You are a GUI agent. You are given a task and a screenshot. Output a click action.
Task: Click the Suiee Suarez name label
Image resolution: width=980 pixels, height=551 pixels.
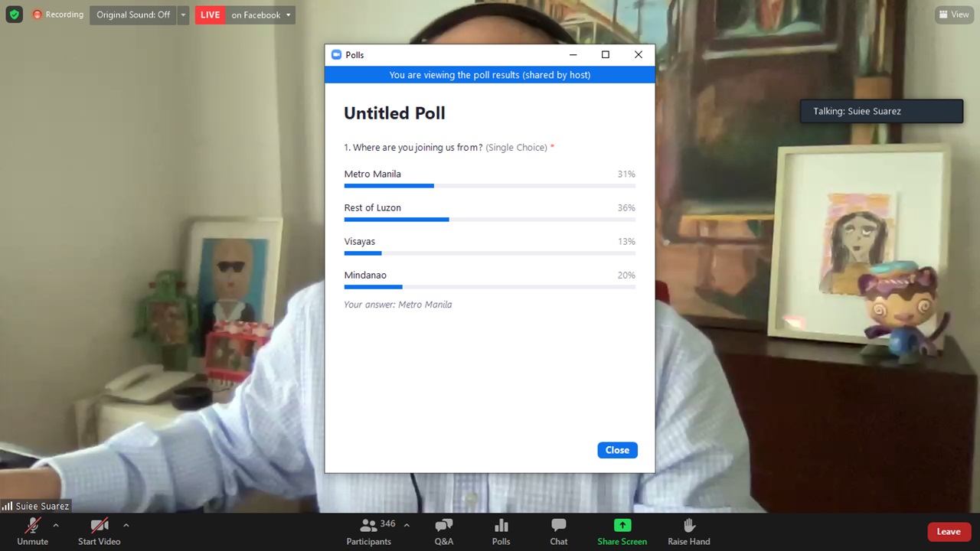click(42, 506)
